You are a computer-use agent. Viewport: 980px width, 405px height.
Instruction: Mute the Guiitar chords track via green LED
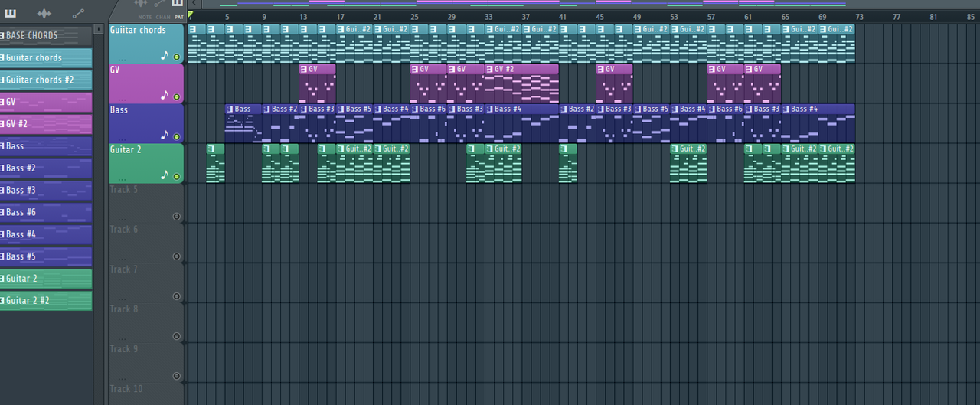point(177,57)
